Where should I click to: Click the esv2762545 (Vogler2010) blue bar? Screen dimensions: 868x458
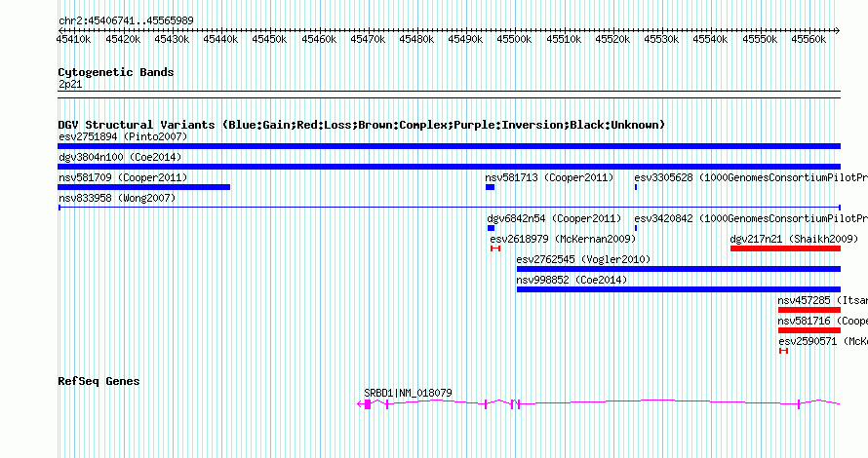click(x=679, y=269)
